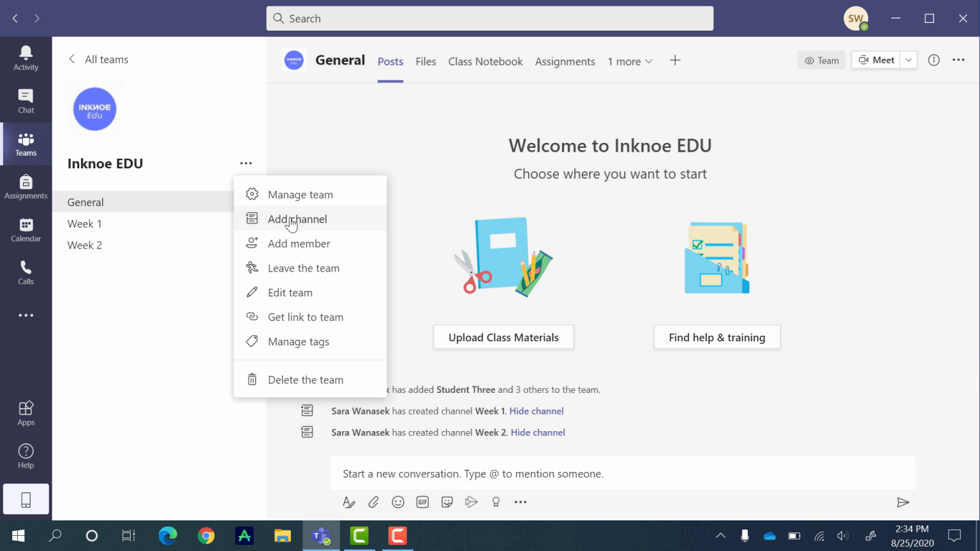Viewport: 980px width, 551px height.
Task: Open the Calendar view
Action: coord(26,230)
